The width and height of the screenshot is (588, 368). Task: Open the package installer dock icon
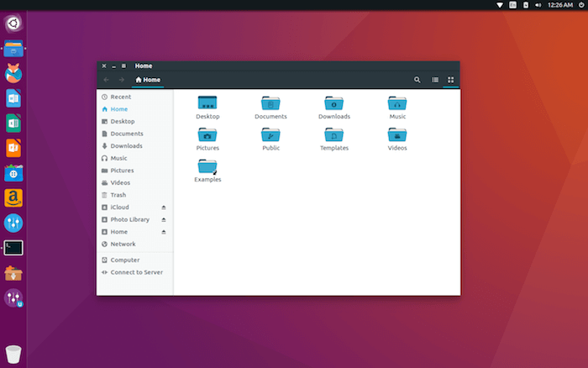13,273
